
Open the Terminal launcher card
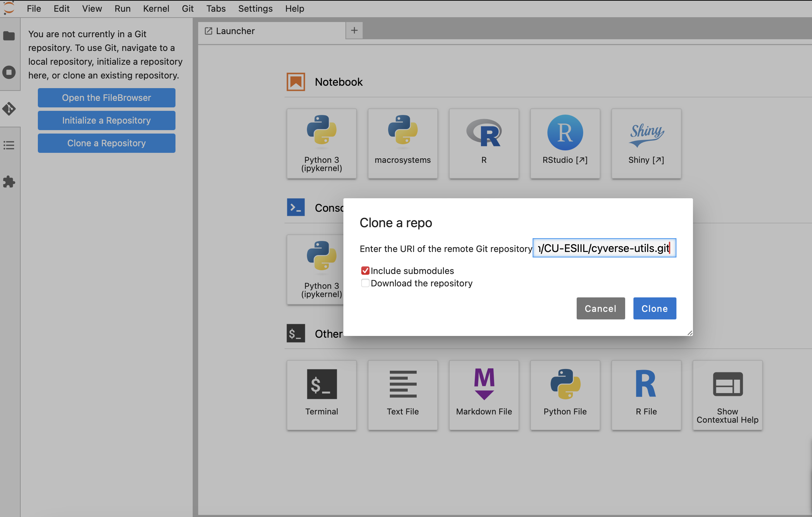point(321,395)
